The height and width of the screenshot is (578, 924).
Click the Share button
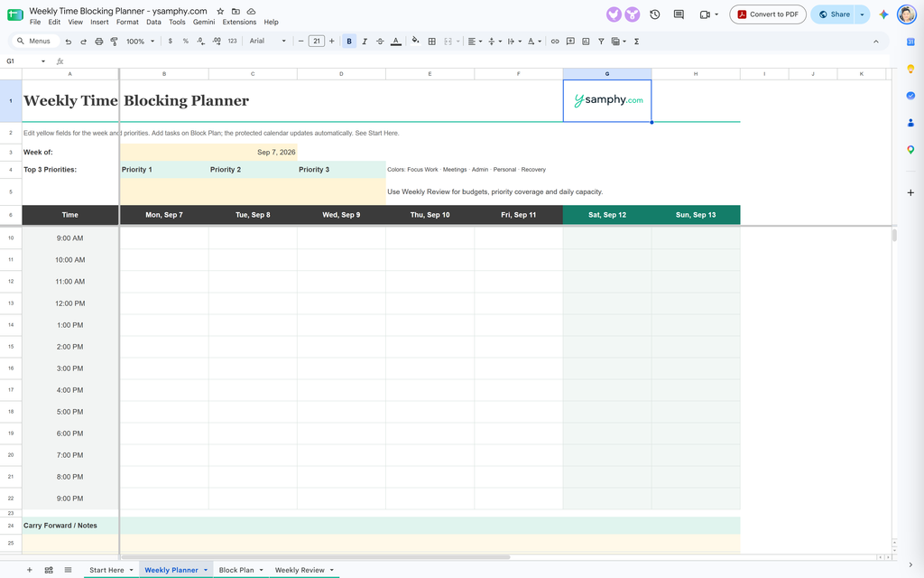coord(833,14)
